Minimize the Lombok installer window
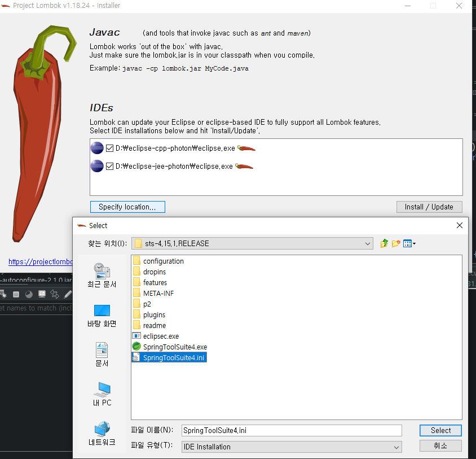Viewport: 476px width, 459px height. pyautogui.click(x=408, y=6)
